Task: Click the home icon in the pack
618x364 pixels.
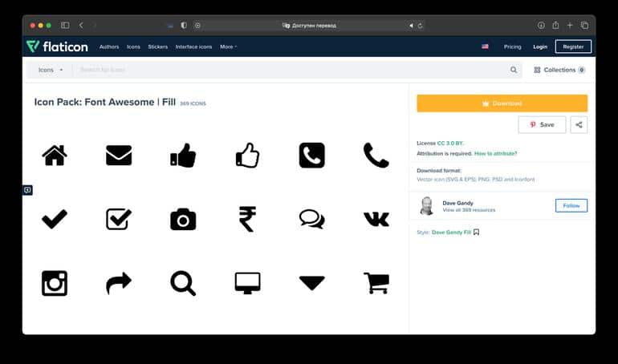Action: pos(55,155)
